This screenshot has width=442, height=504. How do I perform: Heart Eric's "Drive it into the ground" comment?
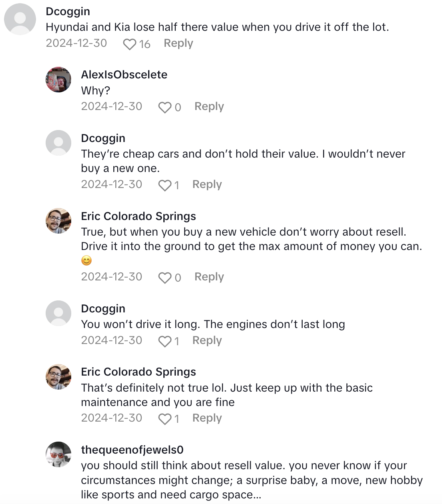[x=165, y=278]
